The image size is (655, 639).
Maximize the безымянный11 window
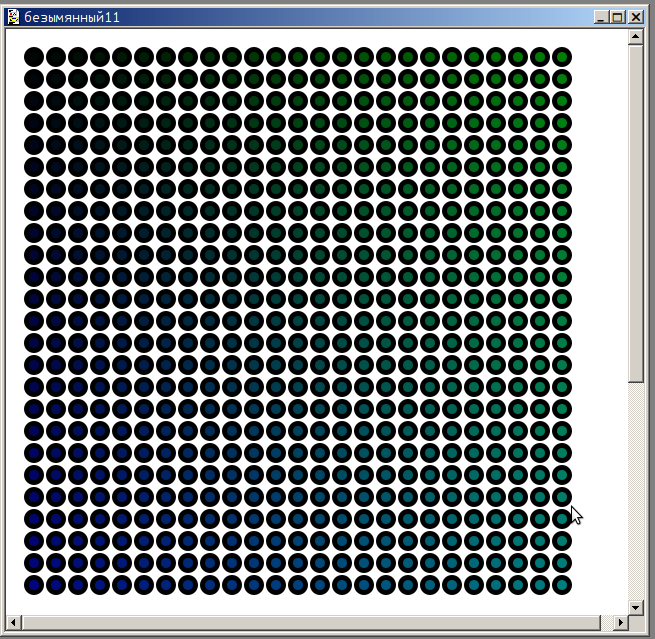pos(616,17)
